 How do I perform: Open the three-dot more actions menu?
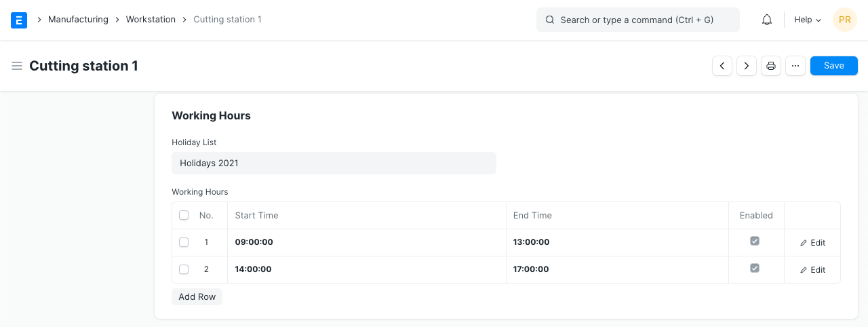[x=795, y=66]
